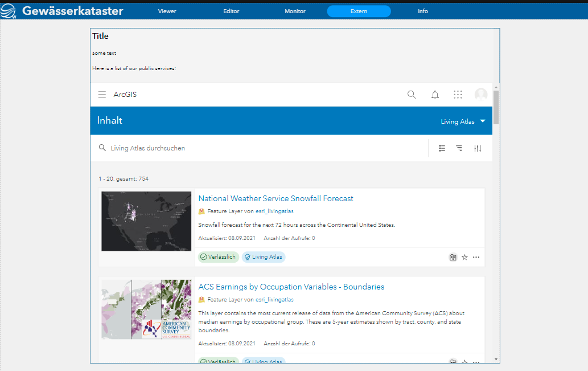This screenshot has width=588, height=371.
Task: Open esri_livingatlas owner link under Snowfall Forecast
Action: click(x=274, y=211)
